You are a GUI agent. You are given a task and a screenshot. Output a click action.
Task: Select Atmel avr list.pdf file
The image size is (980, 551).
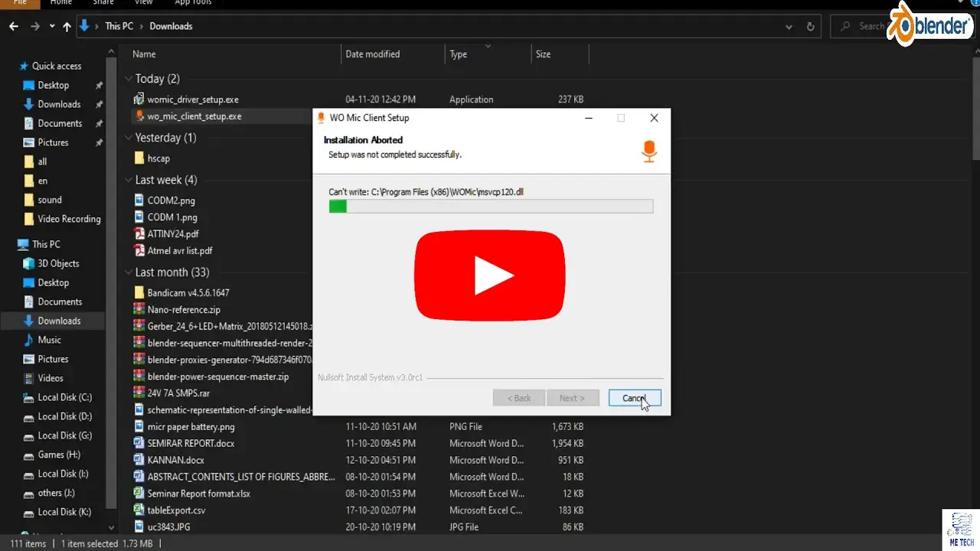(180, 251)
